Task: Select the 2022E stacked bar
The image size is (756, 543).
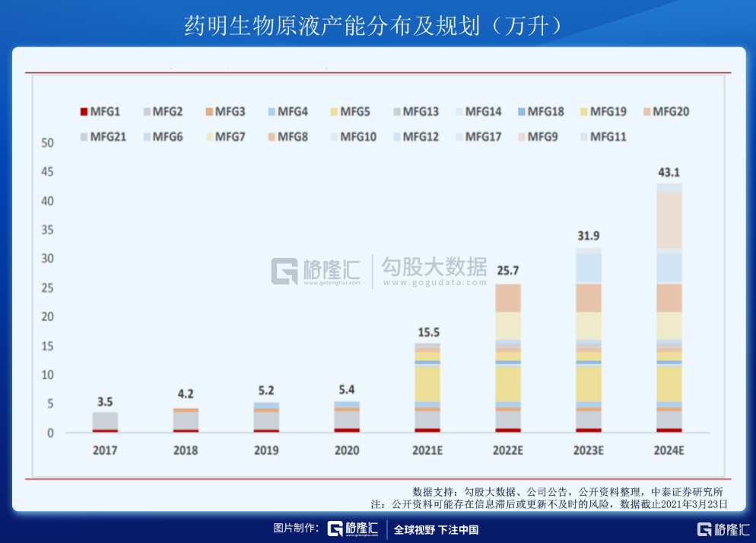Action: click(508, 357)
